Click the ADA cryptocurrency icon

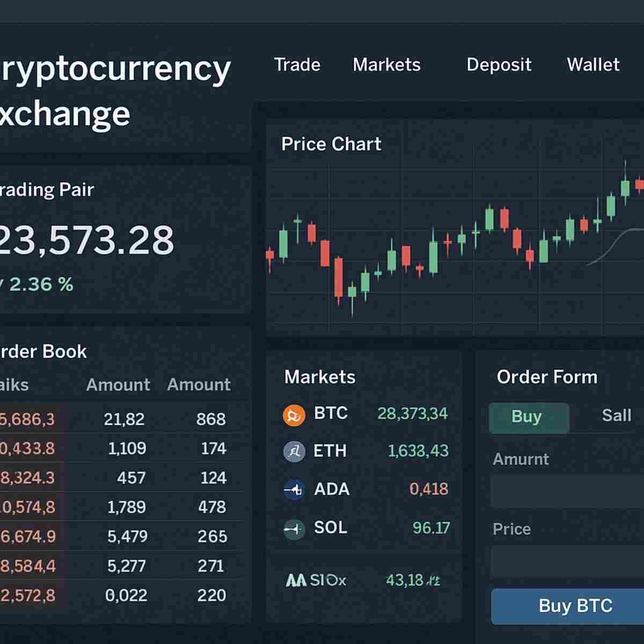click(294, 489)
